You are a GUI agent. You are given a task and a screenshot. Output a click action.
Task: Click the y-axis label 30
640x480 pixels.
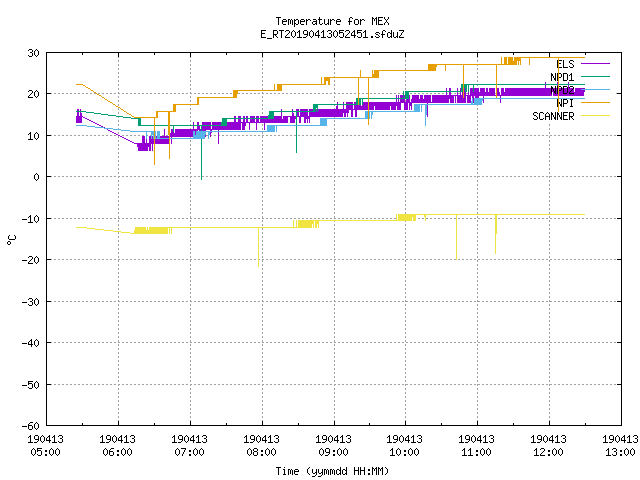click(x=33, y=53)
